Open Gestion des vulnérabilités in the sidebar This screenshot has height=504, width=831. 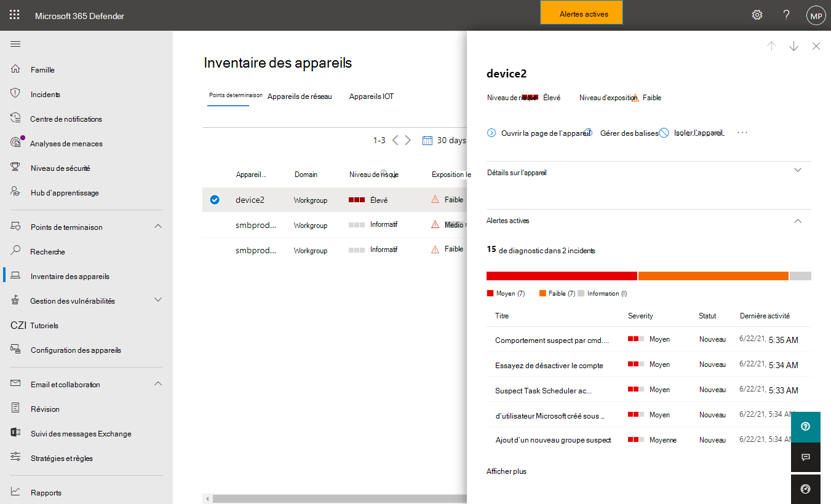point(73,301)
